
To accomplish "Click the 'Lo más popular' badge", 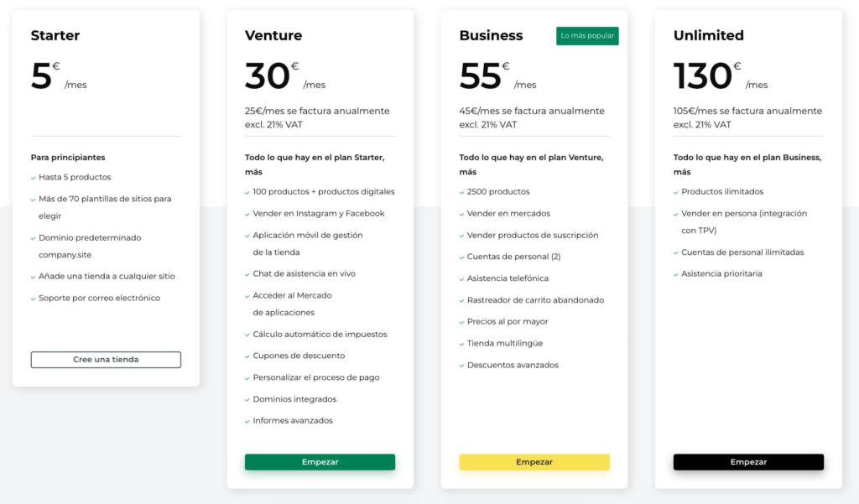I will point(587,35).
